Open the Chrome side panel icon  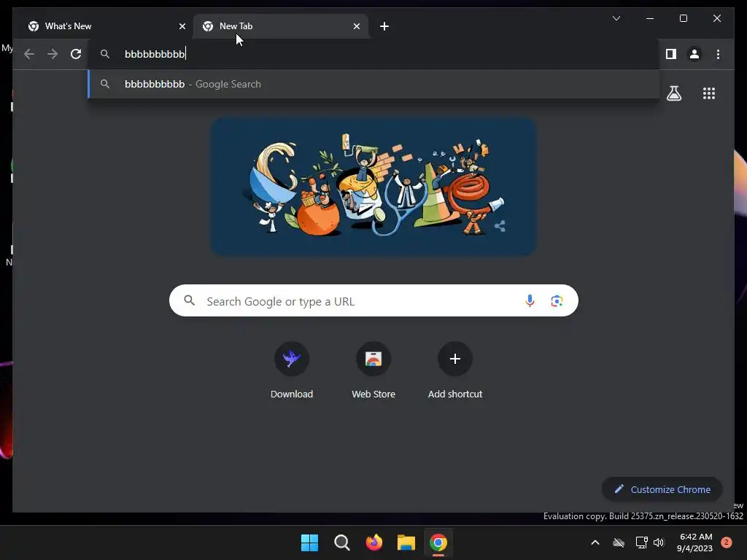[671, 54]
